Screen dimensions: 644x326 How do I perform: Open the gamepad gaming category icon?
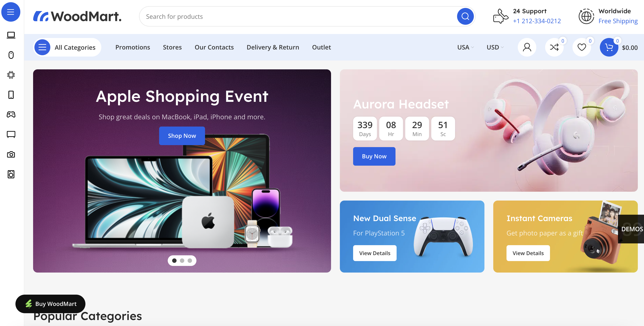pyautogui.click(x=11, y=115)
